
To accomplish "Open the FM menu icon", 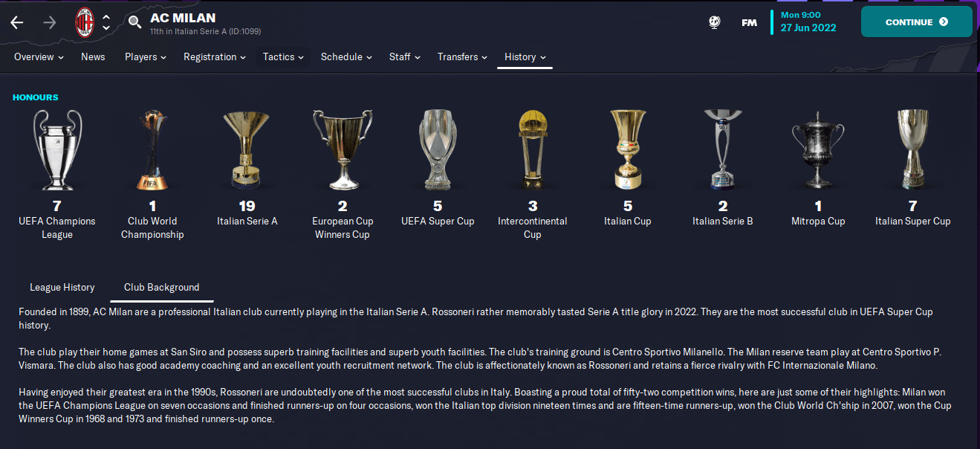I will coord(749,22).
